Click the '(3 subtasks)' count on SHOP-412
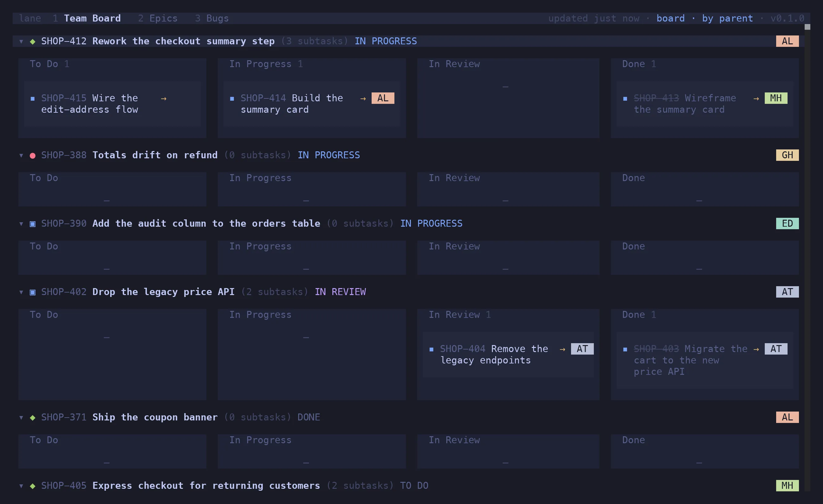Image resolution: width=823 pixels, height=504 pixels. [x=315, y=41]
